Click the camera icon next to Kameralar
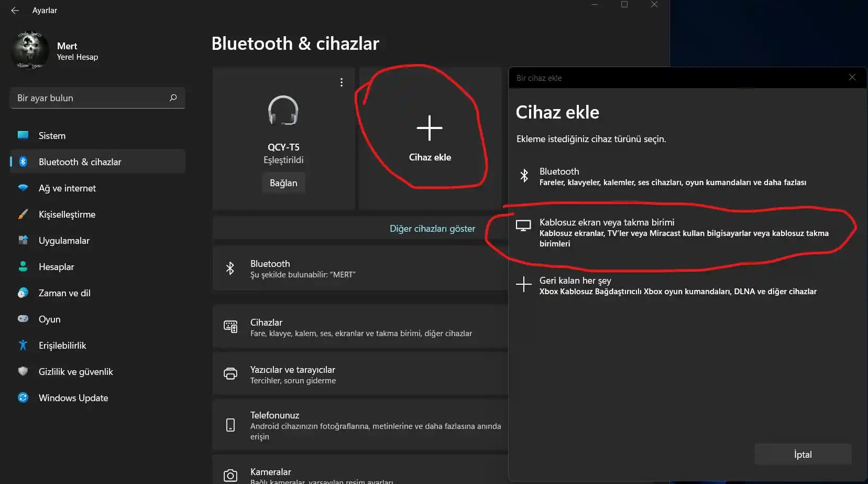The height and width of the screenshot is (484, 868). coord(230,475)
